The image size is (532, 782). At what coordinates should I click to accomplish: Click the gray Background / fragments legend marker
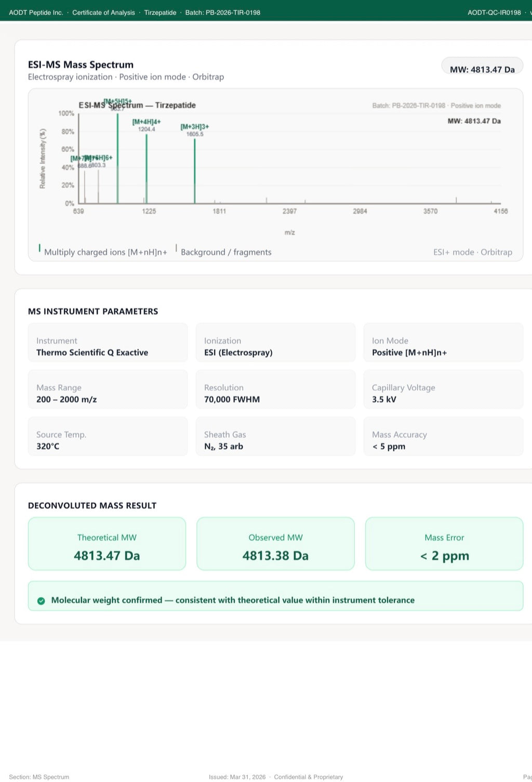coord(177,248)
